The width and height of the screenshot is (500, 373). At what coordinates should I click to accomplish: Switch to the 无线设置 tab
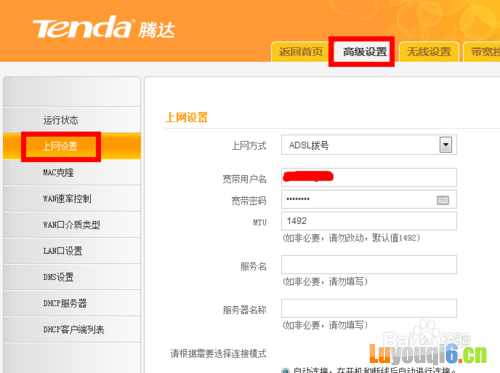[x=429, y=52]
